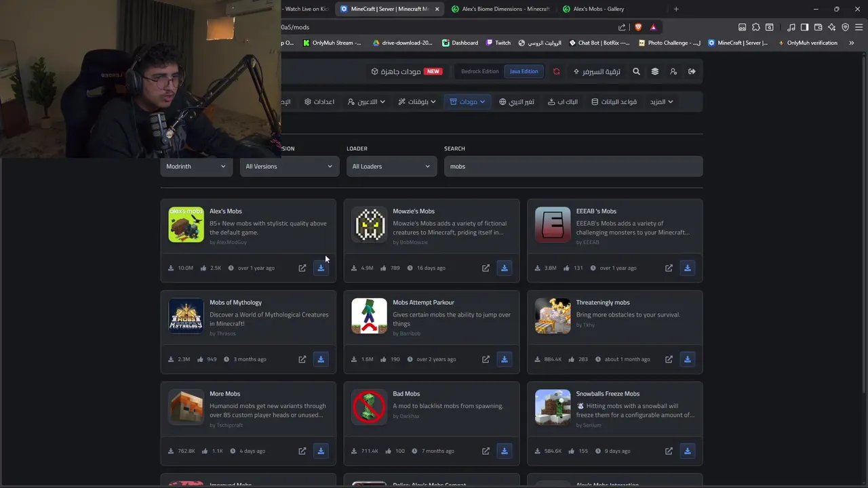Open the تغير الايبي menu item
The image size is (868, 488).
[x=517, y=102]
